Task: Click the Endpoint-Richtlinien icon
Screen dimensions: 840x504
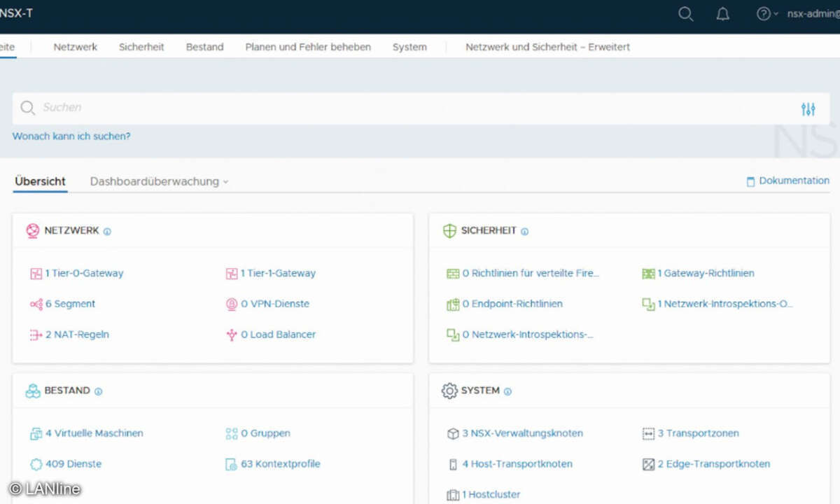Action: [453, 304]
